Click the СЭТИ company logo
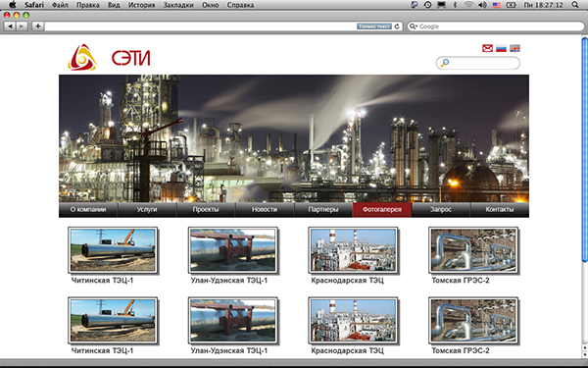 click(x=109, y=58)
